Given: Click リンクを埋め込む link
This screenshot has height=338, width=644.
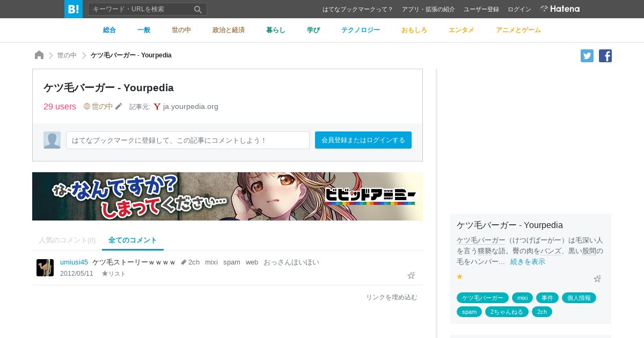Looking at the screenshot, I should 392,297.
